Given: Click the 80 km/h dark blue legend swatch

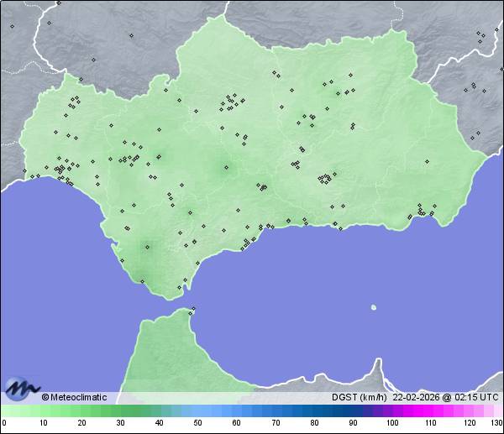Looking at the screenshot, I should click(x=313, y=411).
